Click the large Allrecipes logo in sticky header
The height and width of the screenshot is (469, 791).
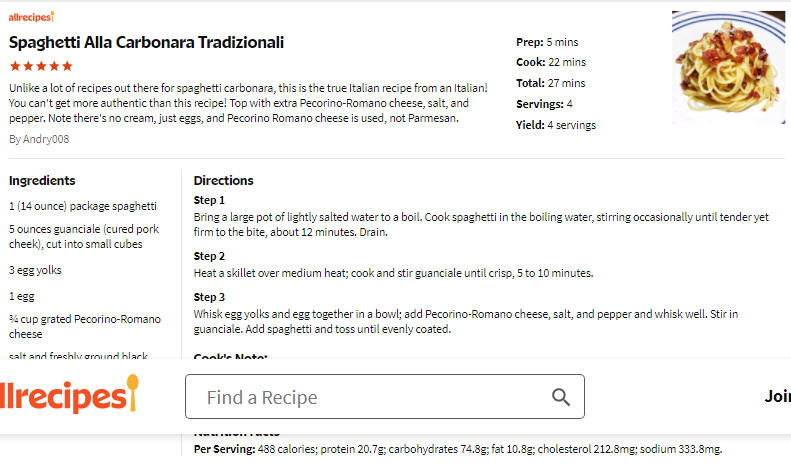(69, 394)
